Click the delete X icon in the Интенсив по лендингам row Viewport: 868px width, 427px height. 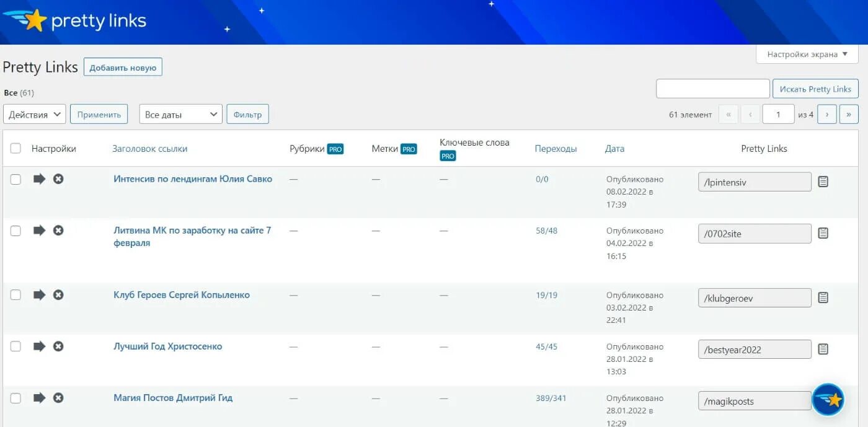click(58, 179)
